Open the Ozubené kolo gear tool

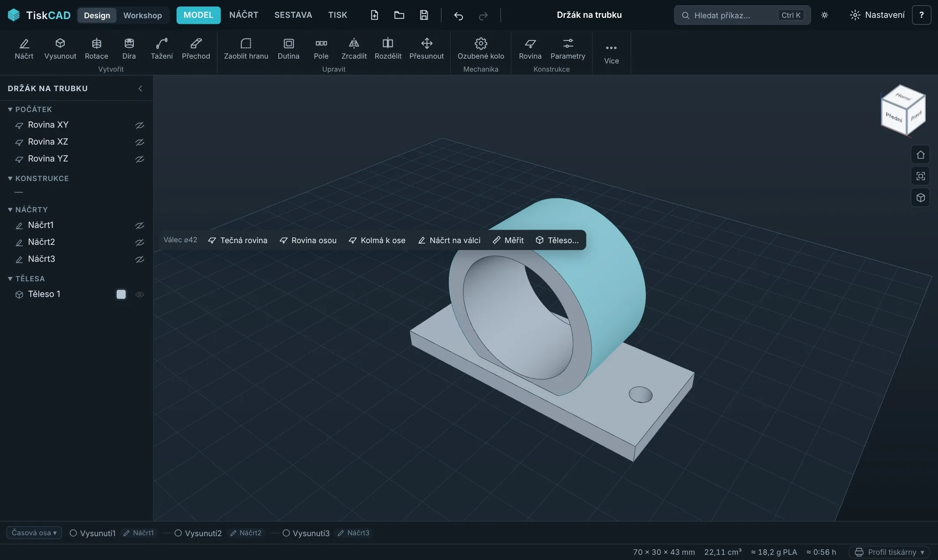point(481,49)
